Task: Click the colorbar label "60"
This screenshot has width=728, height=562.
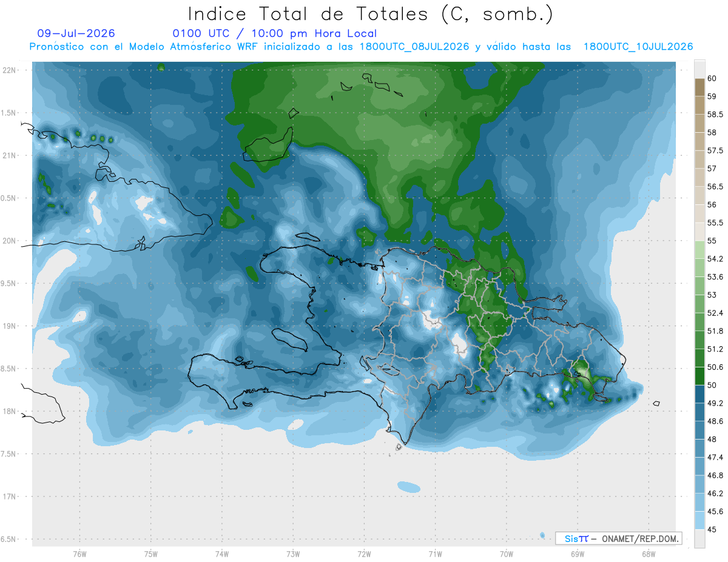Action: pos(712,78)
